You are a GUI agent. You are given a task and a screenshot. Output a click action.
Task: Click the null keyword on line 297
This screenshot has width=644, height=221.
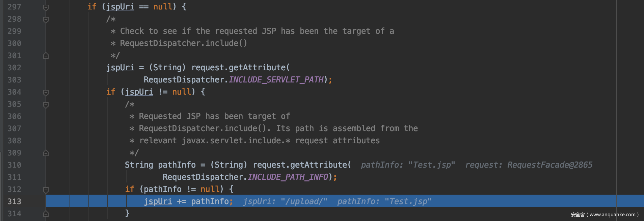(163, 7)
